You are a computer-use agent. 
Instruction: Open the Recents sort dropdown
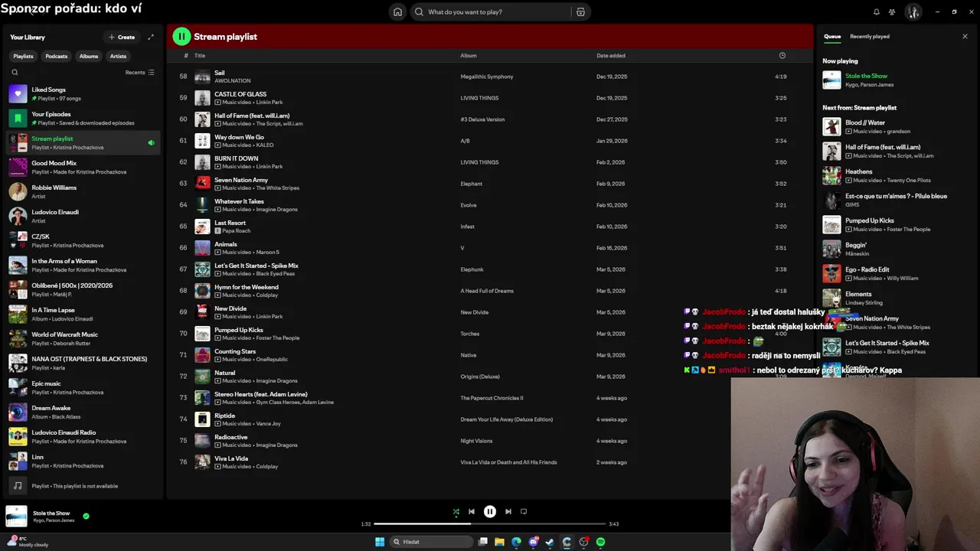(x=139, y=73)
